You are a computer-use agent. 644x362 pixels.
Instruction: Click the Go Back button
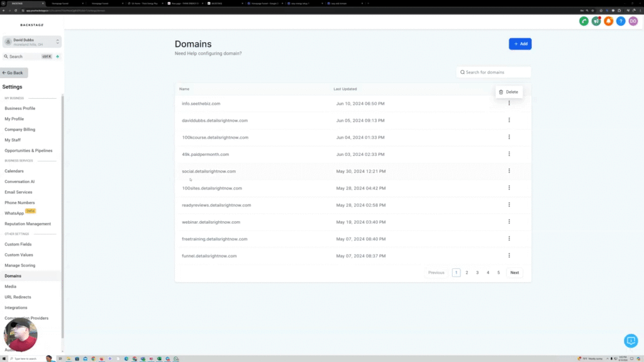[x=14, y=73]
